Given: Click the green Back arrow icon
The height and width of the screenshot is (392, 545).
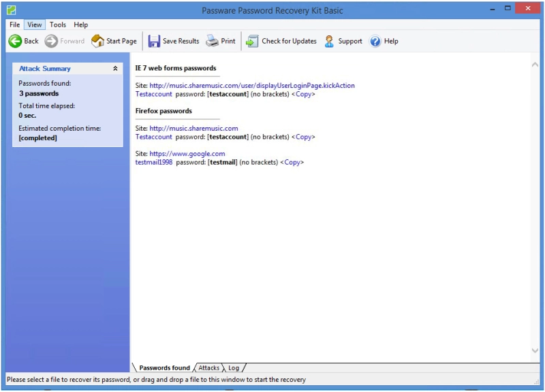Looking at the screenshot, I should click(x=15, y=41).
